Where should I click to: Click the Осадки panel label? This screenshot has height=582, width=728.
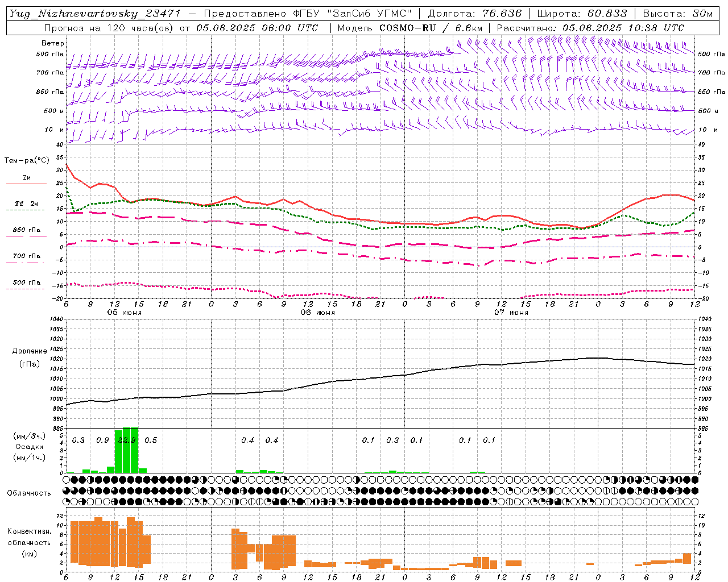tap(29, 447)
